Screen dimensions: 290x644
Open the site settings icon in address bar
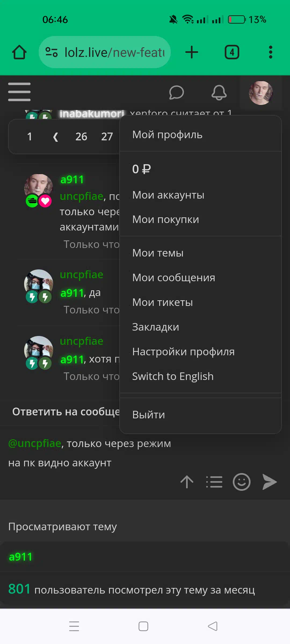[x=52, y=52]
